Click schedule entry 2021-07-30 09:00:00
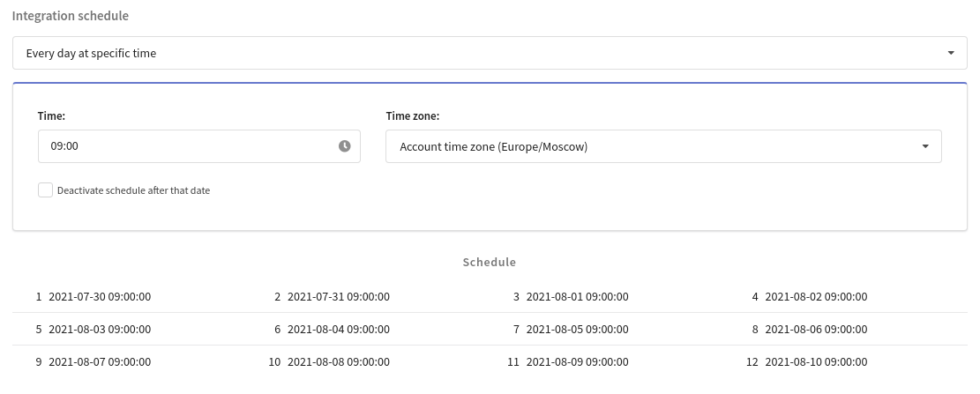Screen dimensions: 980x394 pyautogui.click(x=100, y=296)
